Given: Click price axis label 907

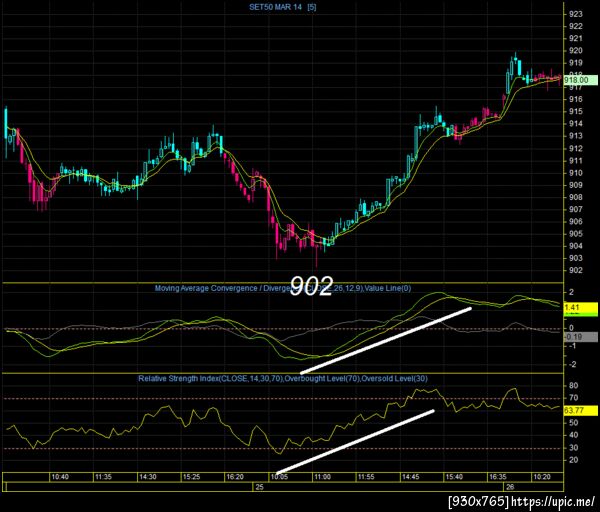Looking at the screenshot, I should pyautogui.click(x=576, y=210).
